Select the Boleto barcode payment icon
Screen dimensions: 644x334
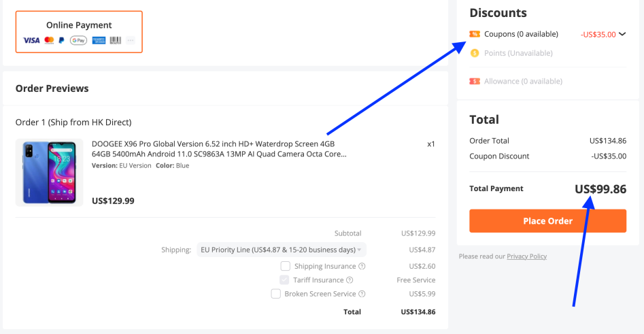[116, 40]
